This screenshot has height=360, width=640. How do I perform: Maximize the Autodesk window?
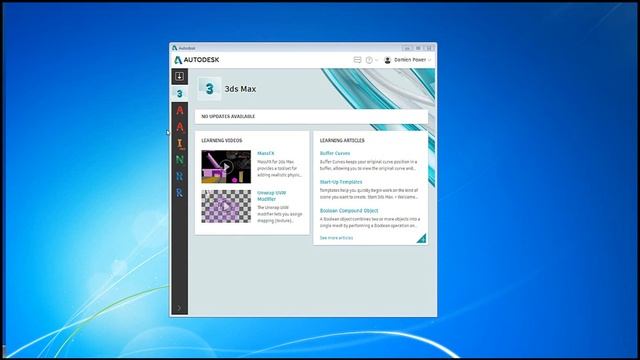point(418,48)
